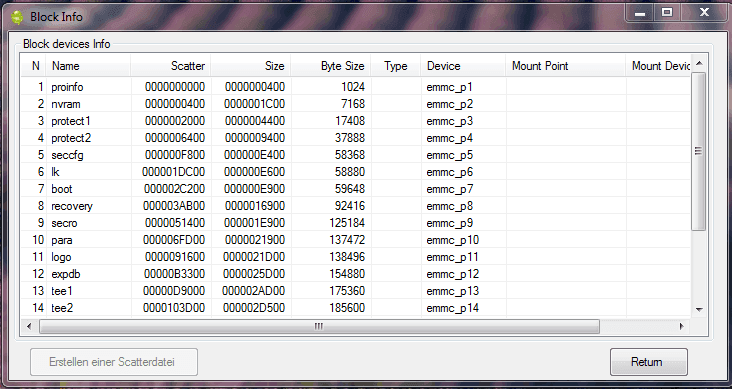Click scatter value 0000103D00
This screenshot has width=732, height=389.
point(174,308)
